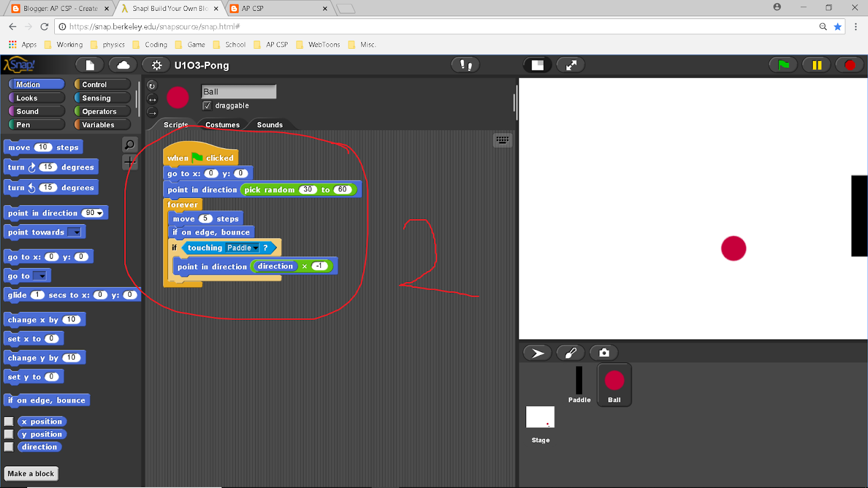The height and width of the screenshot is (488, 868).
Task: Select the left-right only rotation style
Action: (152, 99)
